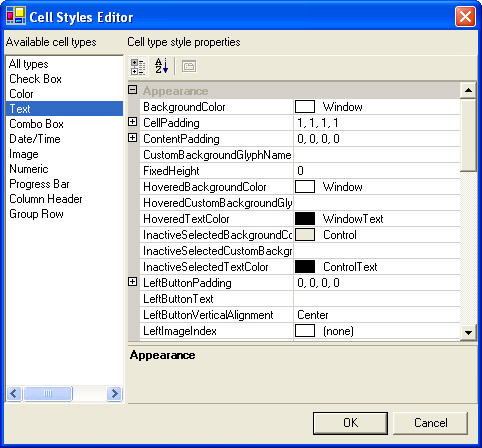Edit the FixedHeight value 0

tap(377, 171)
